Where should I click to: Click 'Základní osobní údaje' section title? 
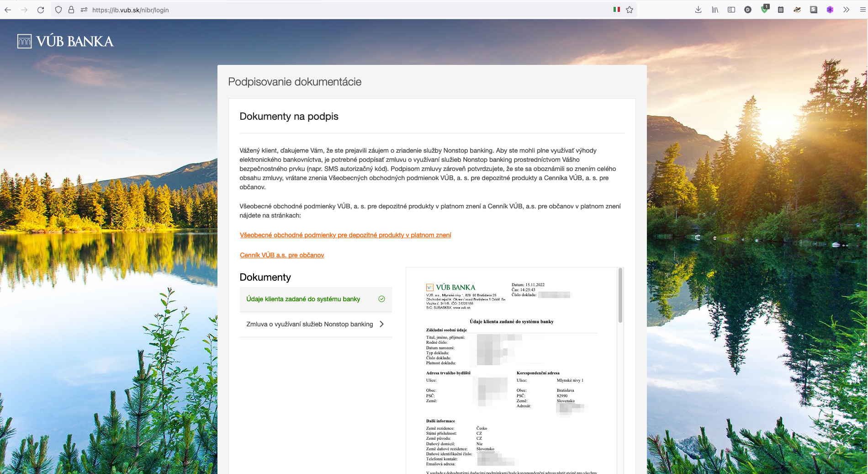point(446,330)
